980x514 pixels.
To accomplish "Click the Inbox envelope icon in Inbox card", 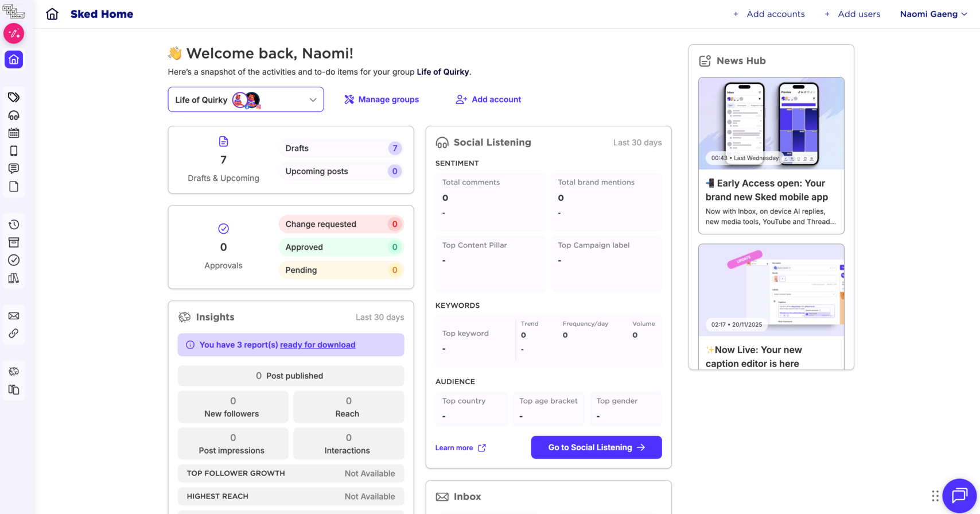I will (442, 497).
